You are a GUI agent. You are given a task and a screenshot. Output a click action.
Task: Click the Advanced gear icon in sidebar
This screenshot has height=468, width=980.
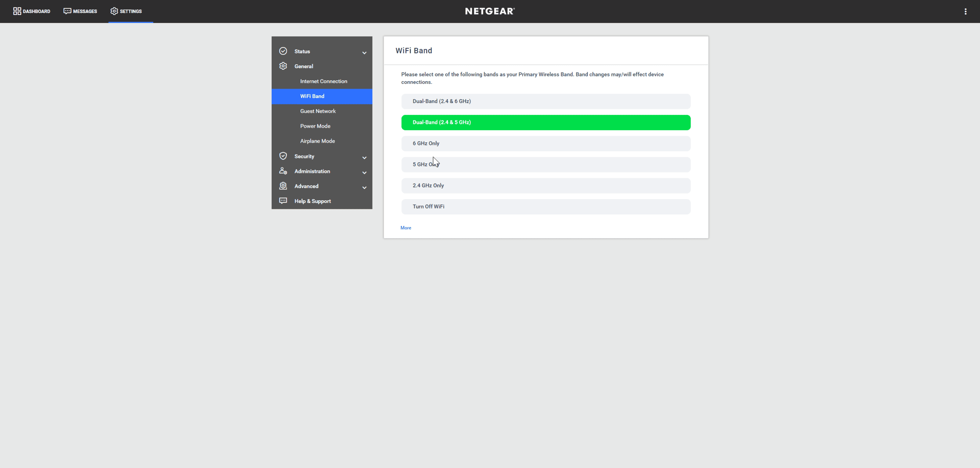(x=283, y=186)
